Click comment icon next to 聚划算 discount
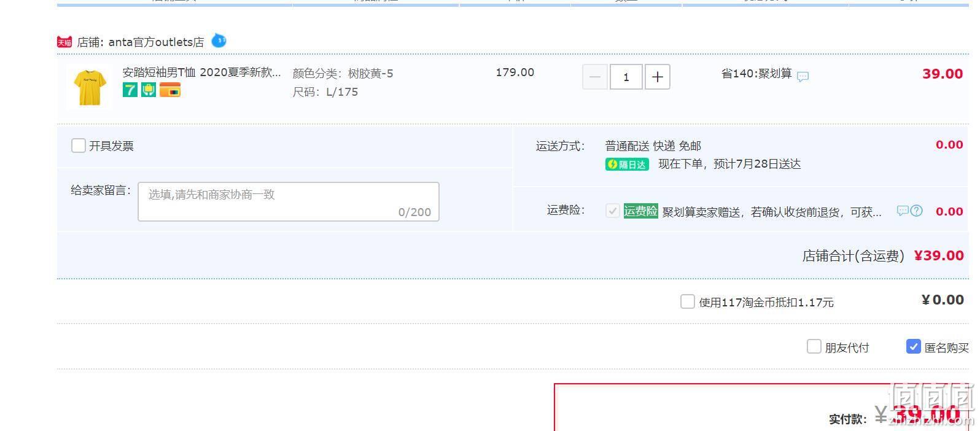The width and height of the screenshot is (980, 431). pos(803,77)
